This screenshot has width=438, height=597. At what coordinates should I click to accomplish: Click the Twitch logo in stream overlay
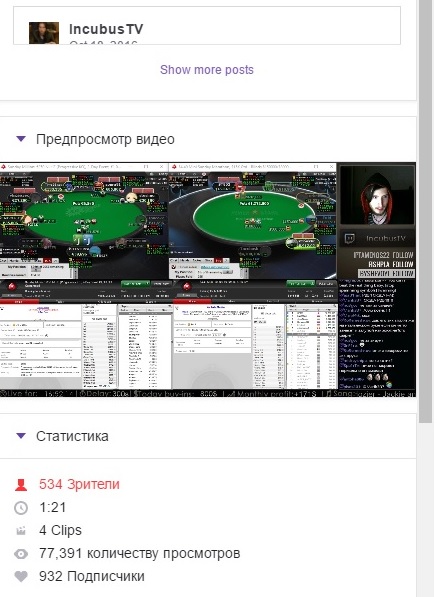click(349, 239)
